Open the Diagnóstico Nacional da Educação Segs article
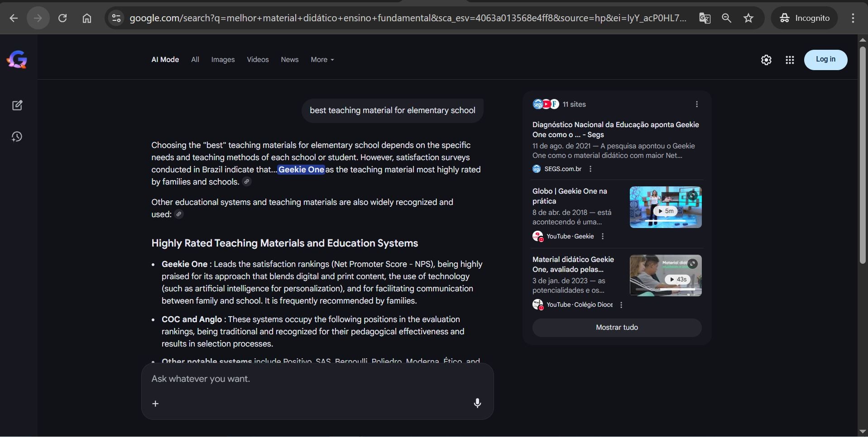Viewport: 868px width, 437px height. 616,129
